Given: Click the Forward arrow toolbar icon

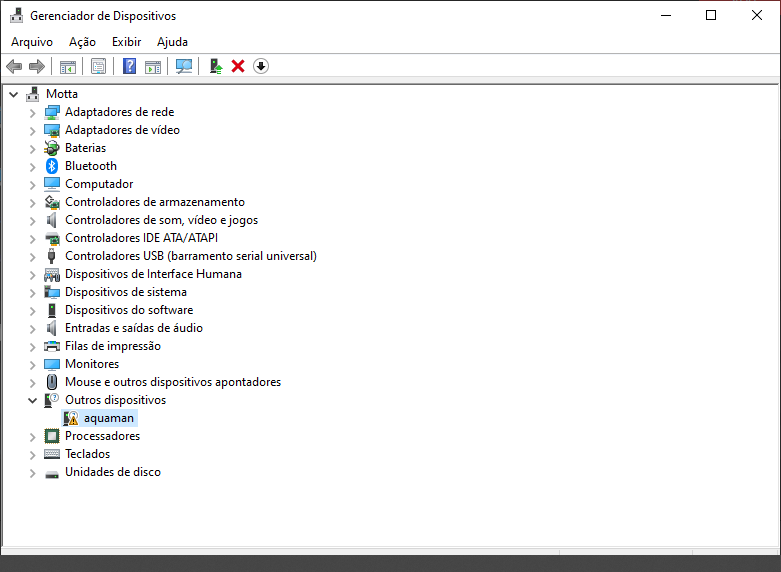Looking at the screenshot, I should [37, 66].
